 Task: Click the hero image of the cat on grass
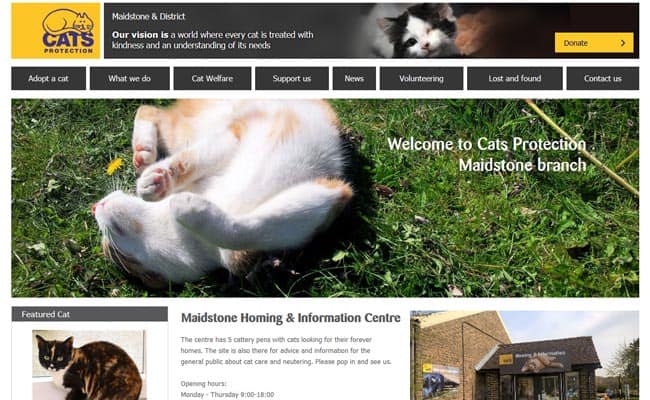[325, 198]
